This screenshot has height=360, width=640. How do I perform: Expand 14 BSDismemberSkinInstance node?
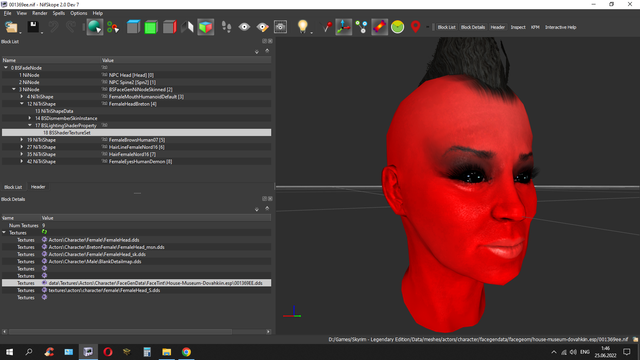pyautogui.click(x=30, y=118)
